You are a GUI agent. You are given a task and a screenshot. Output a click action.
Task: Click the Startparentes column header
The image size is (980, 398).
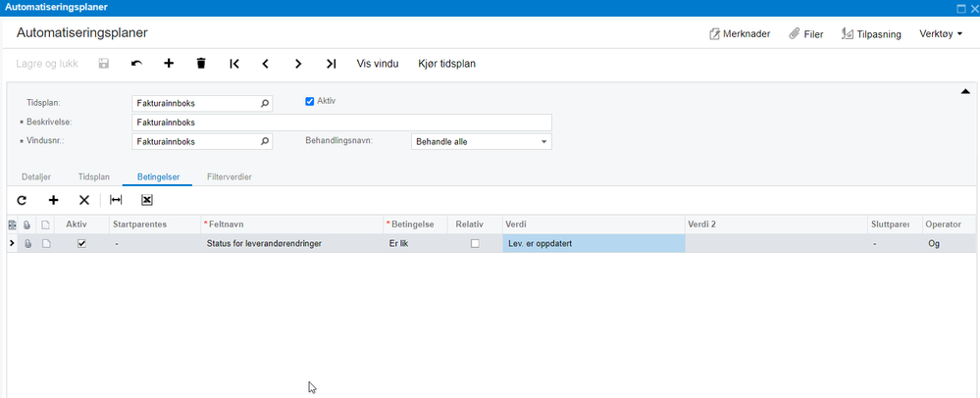coord(155,224)
